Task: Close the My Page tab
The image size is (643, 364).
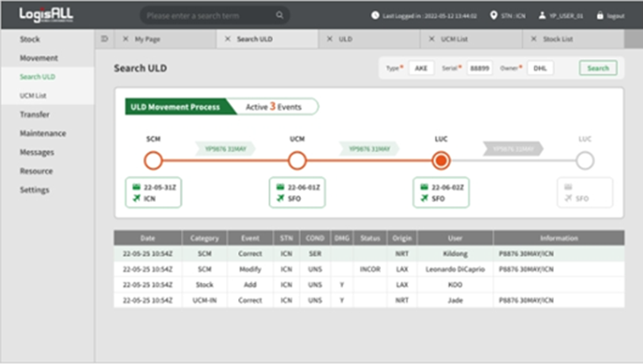Action: coord(125,39)
